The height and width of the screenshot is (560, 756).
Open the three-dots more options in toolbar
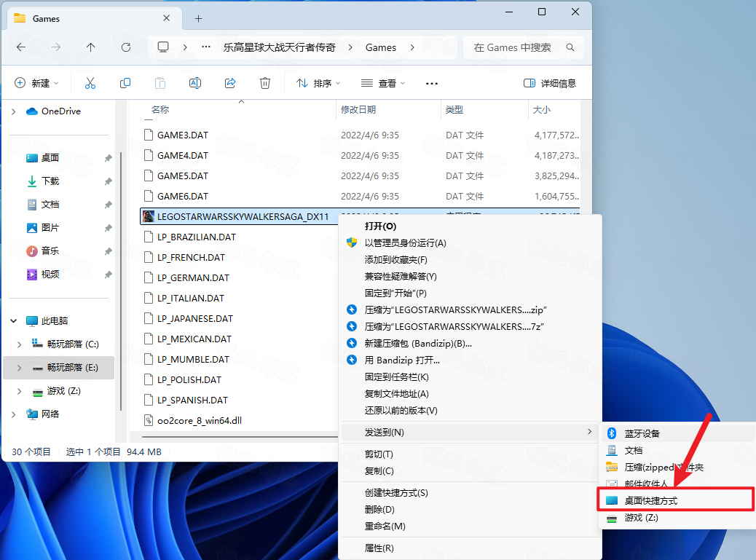coord(431,83)
